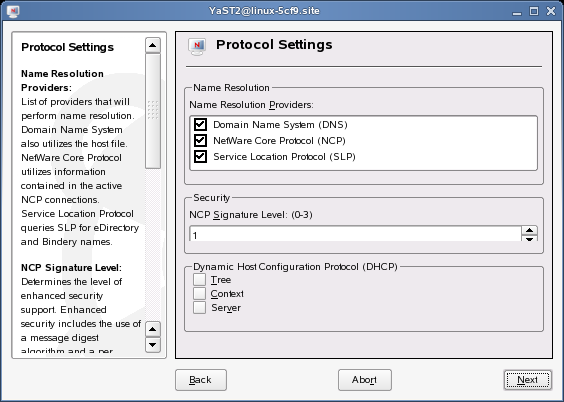Enable the DHCP Context checkbox
This screenshot has height=402, width=564.
tap(199, 293)
